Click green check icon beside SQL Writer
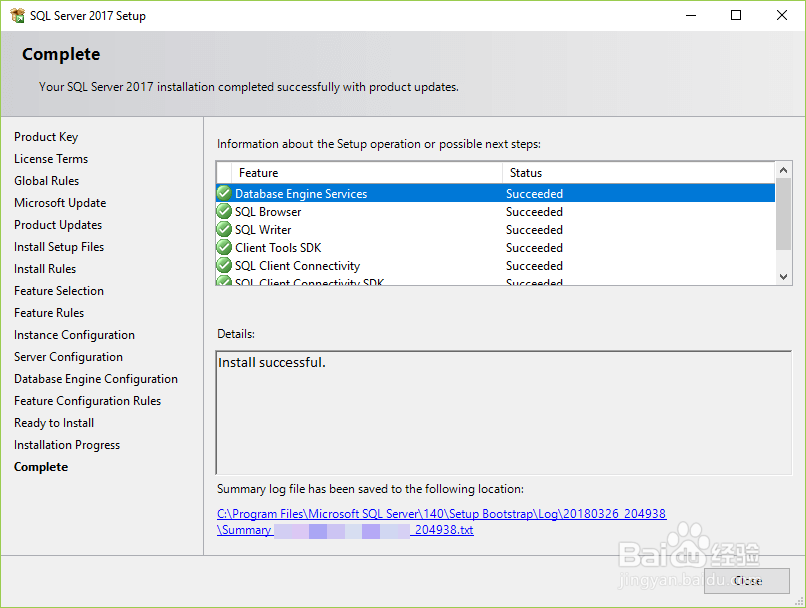The height and width of the screenshot is (608, 806). tap(224, 229)
